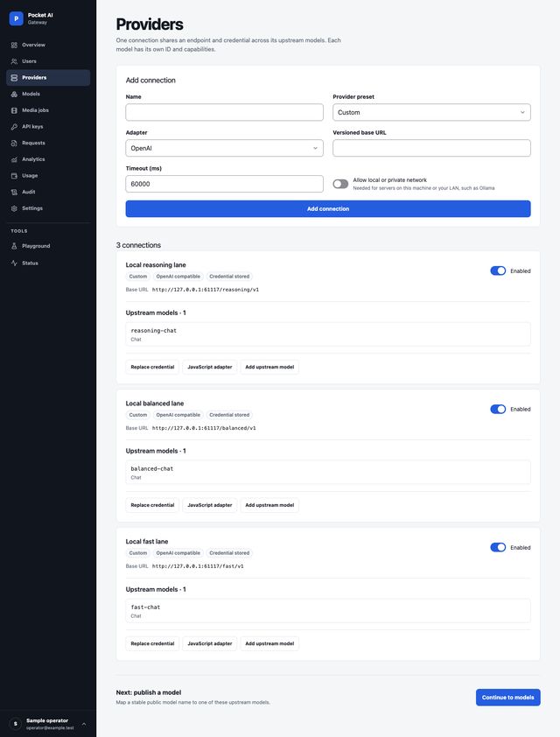Select the reasoning-chat upstream model row
This screenshot has width=560, height=737.
328,334
